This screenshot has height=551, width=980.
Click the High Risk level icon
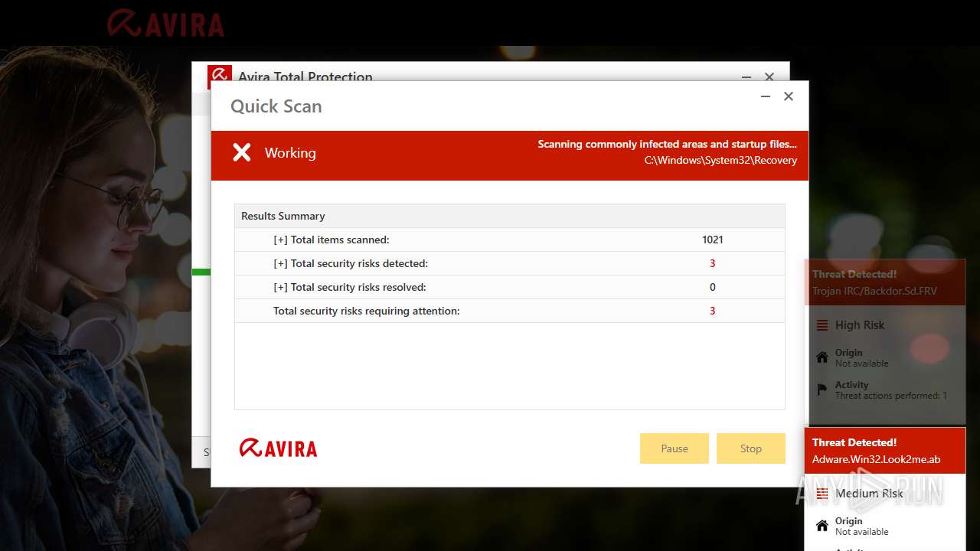coord(822,325)
